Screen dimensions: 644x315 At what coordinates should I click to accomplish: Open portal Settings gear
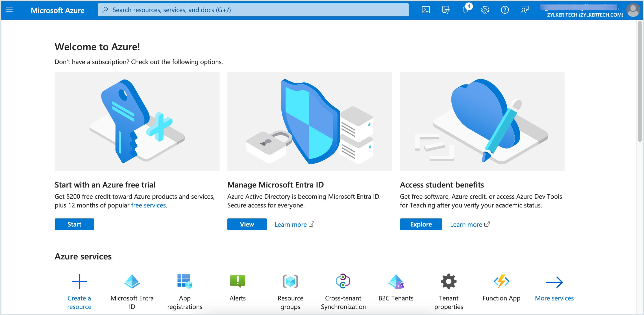click(x=485, y=10)
